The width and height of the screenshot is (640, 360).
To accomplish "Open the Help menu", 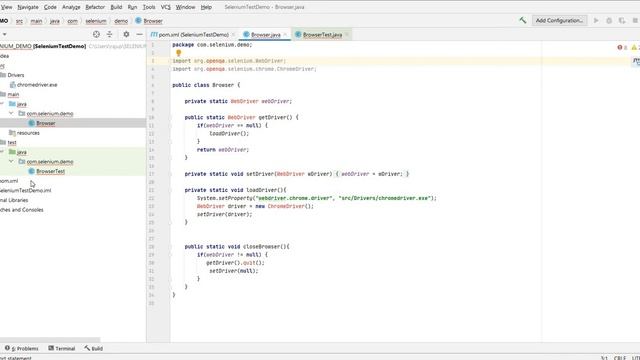I will (x=206, y=7).
